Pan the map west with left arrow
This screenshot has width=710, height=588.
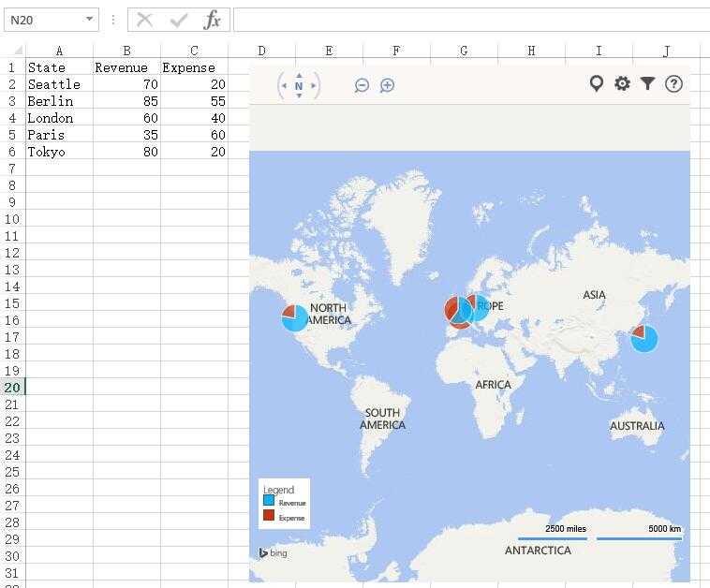pyautogui.click(x=285, y=85)
